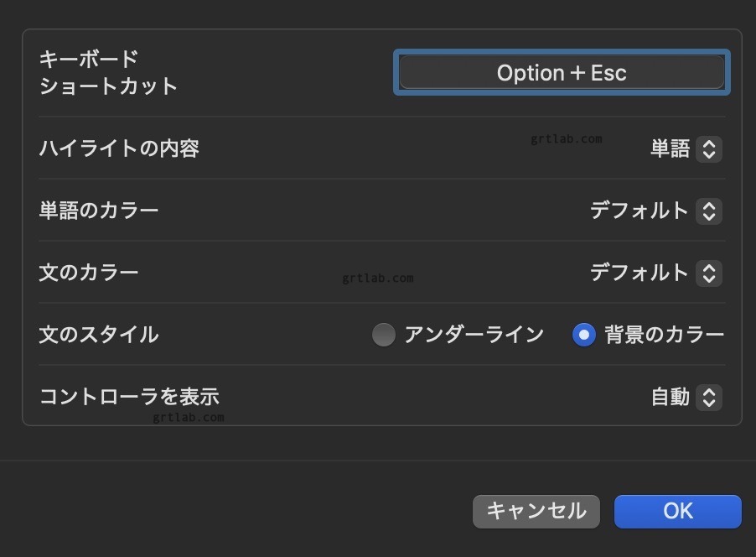The image size is (756, 557).
Task: Click the chevron icon in 単語のカラー row
Action: 709,211
